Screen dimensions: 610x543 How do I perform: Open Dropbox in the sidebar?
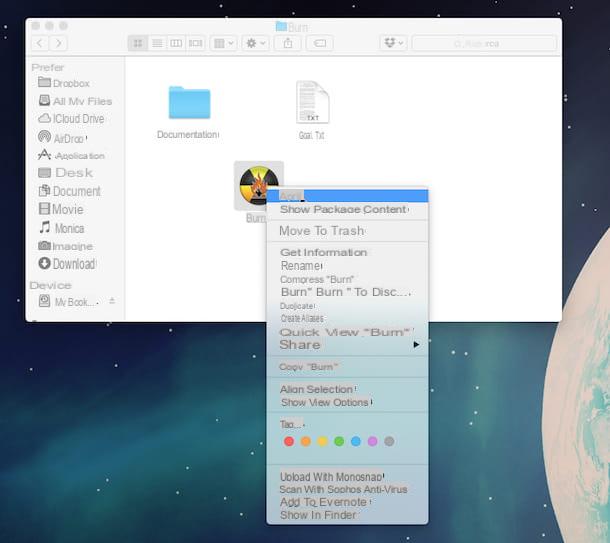(64, 83)
